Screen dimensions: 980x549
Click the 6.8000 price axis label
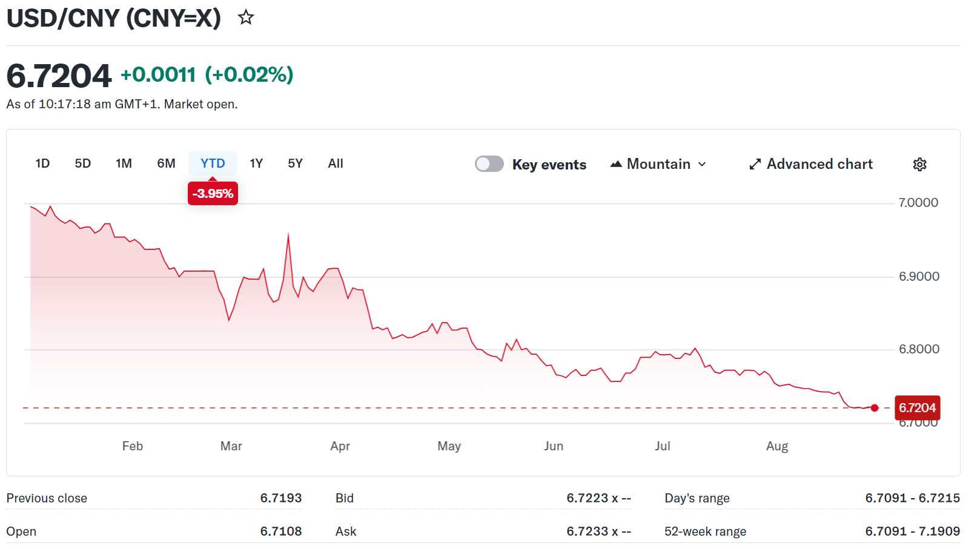(x=919, y=349)
